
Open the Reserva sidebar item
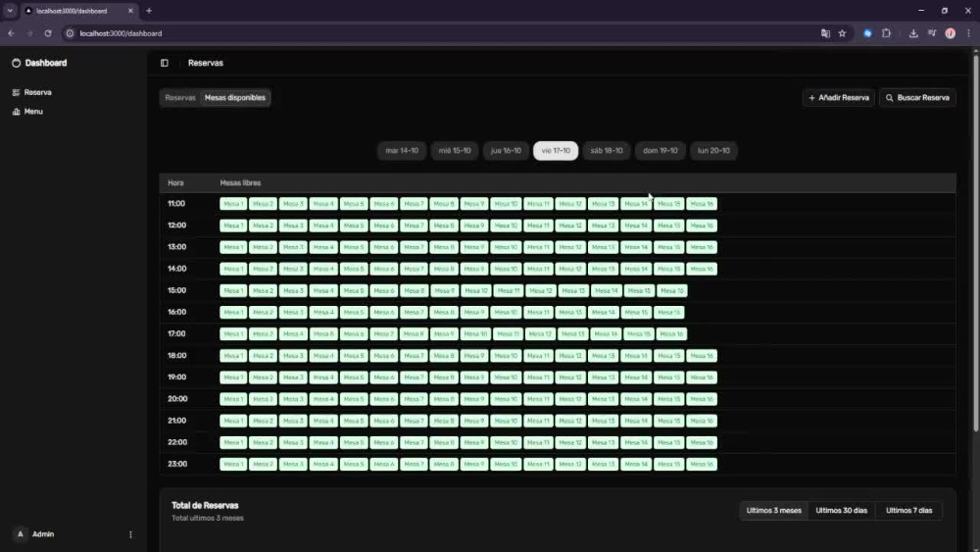point(37,92)
